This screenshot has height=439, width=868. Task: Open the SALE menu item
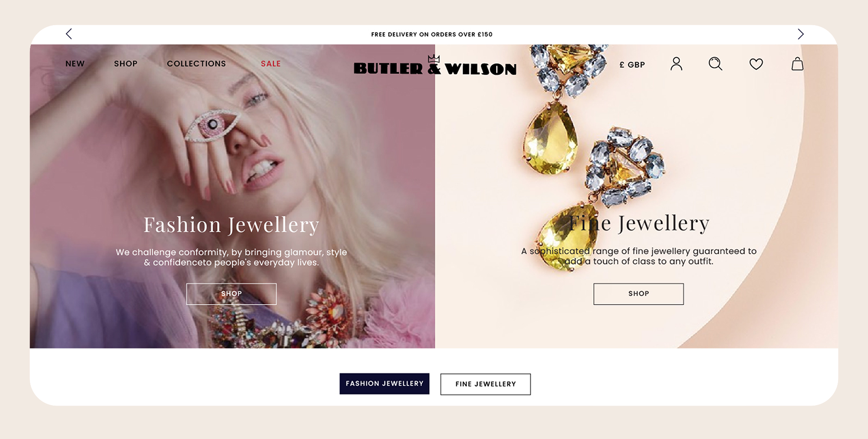[271, 64]
